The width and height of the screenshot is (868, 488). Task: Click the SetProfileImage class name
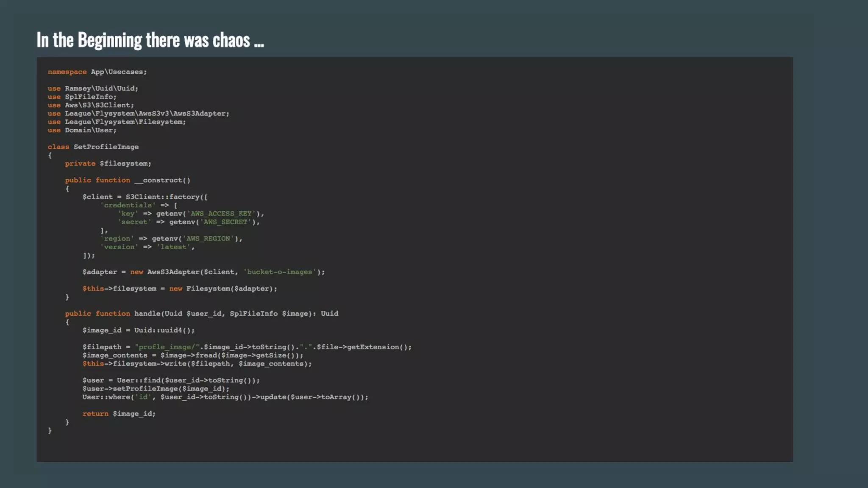coord(106,147)
